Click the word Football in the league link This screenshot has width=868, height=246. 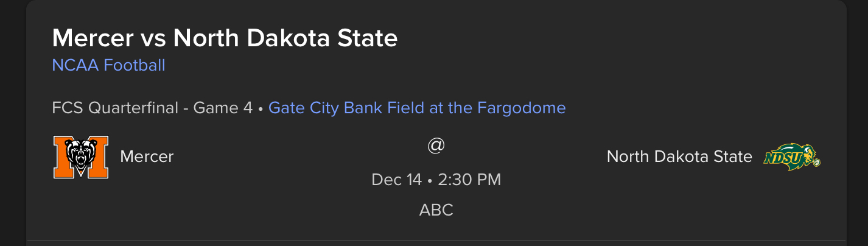[135, 65]
